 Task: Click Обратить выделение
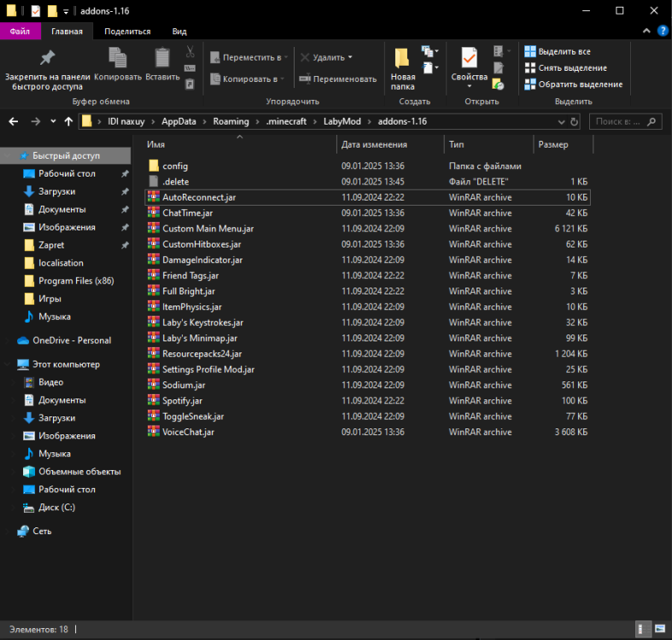[574, 84]
